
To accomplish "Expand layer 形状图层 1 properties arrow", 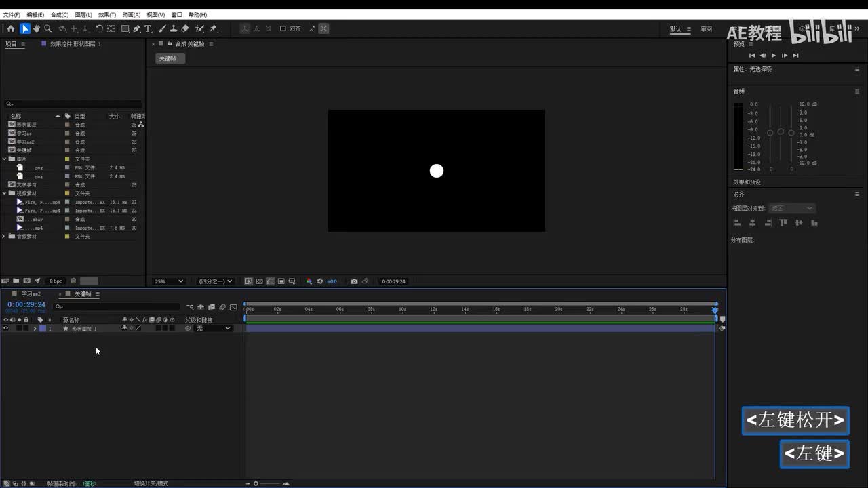I will pos(35,328).
